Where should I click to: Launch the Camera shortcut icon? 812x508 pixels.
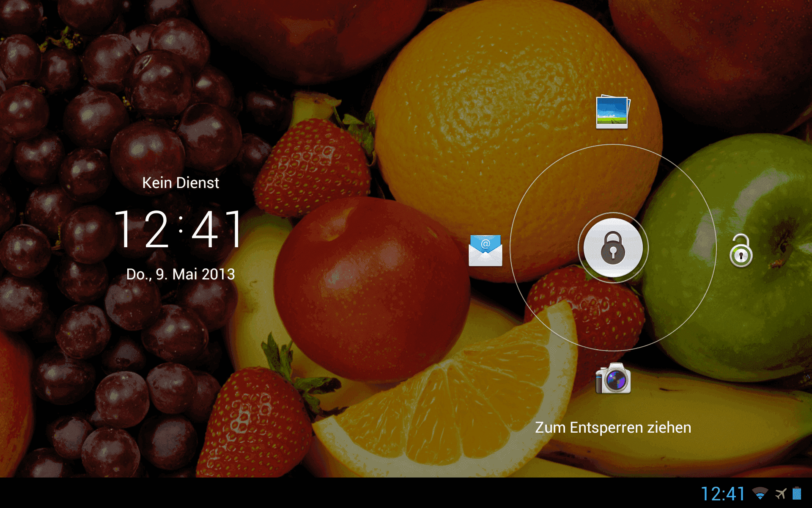[613, 378]
